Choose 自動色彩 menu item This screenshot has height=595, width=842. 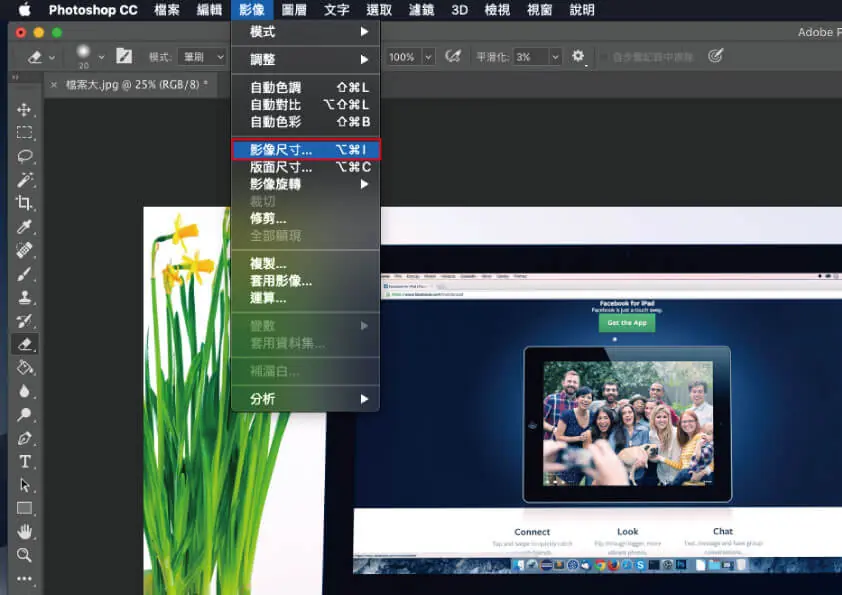tap(306, 122)
